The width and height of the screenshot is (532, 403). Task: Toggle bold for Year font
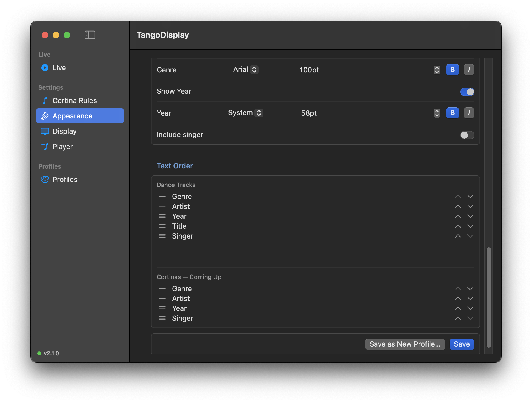coord(453,113)
